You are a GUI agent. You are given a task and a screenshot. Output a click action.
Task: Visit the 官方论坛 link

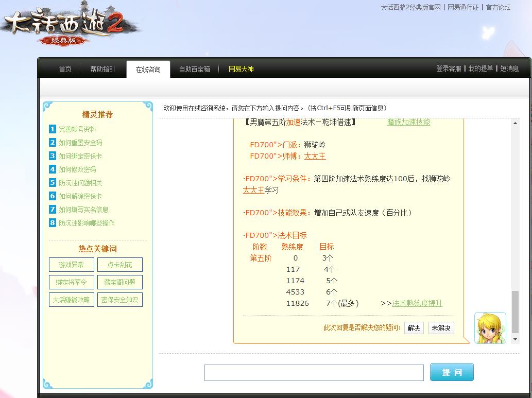[x=497, y=8]
